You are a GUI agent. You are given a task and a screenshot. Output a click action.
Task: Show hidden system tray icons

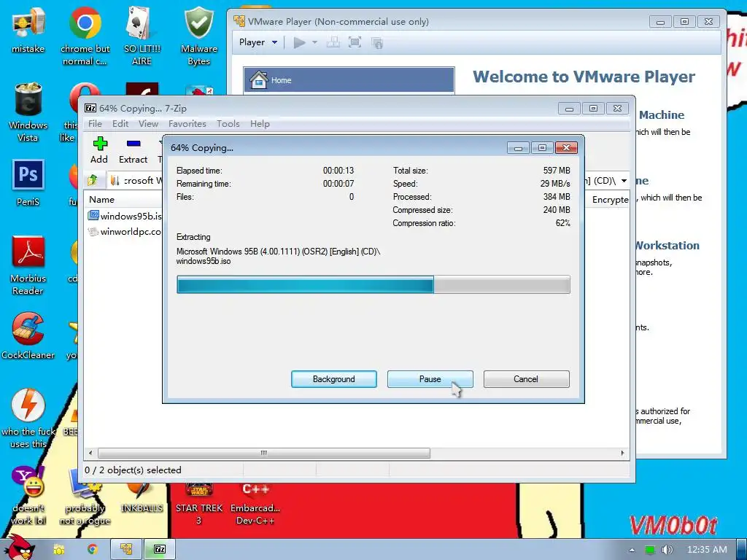tap(632, 550)
